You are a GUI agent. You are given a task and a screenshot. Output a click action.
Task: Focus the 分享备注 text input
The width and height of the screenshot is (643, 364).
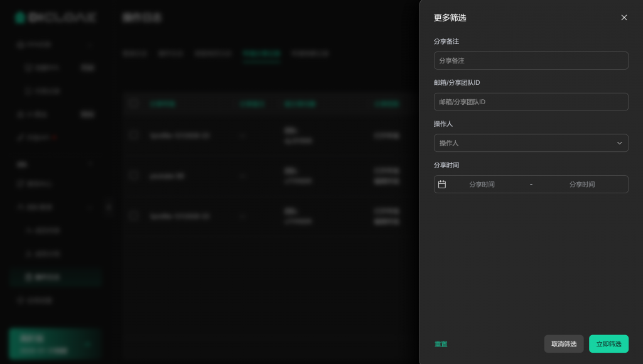point(531,61)
